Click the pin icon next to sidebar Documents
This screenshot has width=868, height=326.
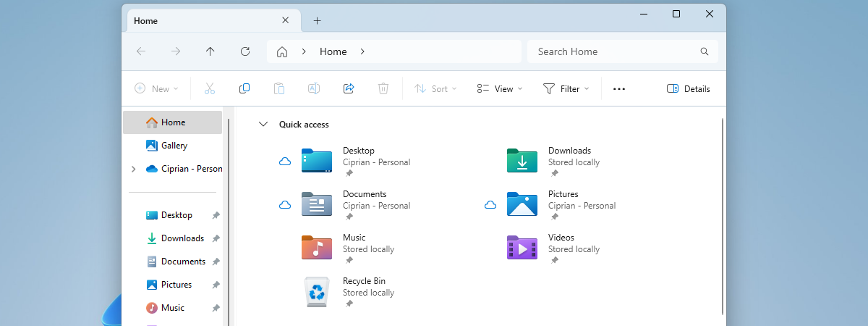coord(216,262)
